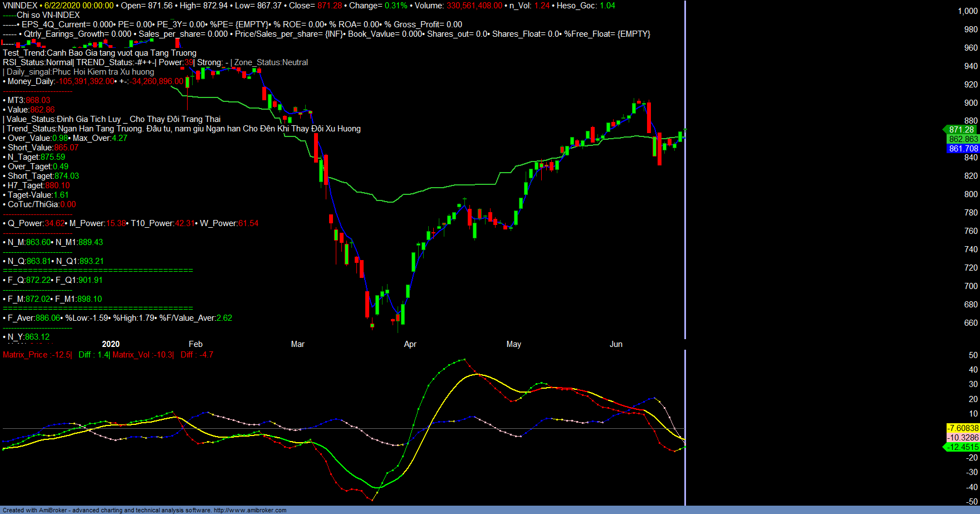Click the 1,000 level on the price axis
Image resolution: width=980 pixels, height=514 pixels.
tap(967, 11)
